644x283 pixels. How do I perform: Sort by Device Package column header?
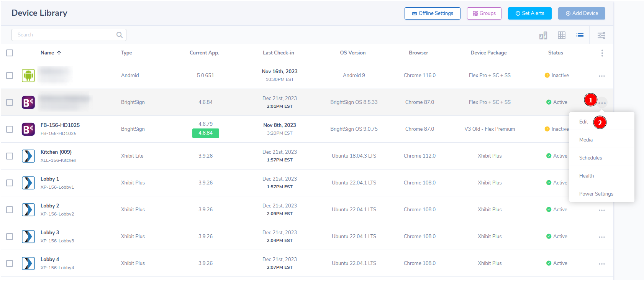488,53
